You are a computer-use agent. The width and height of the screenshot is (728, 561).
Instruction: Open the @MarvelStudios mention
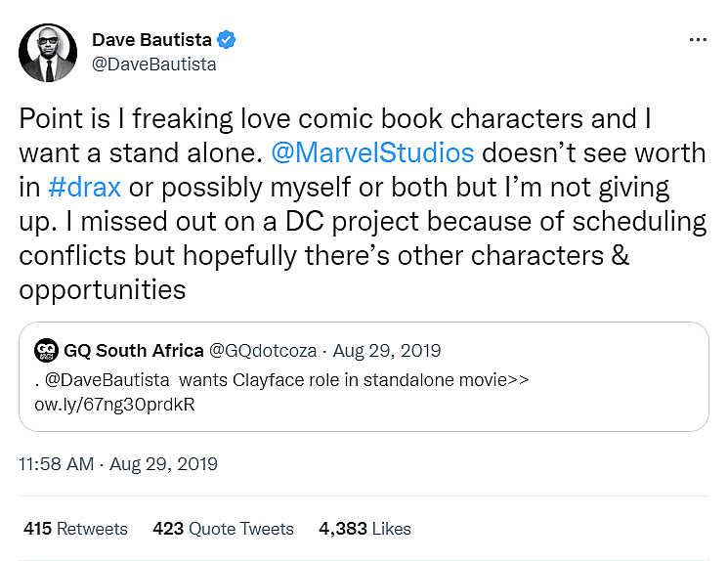pos(387,152)
